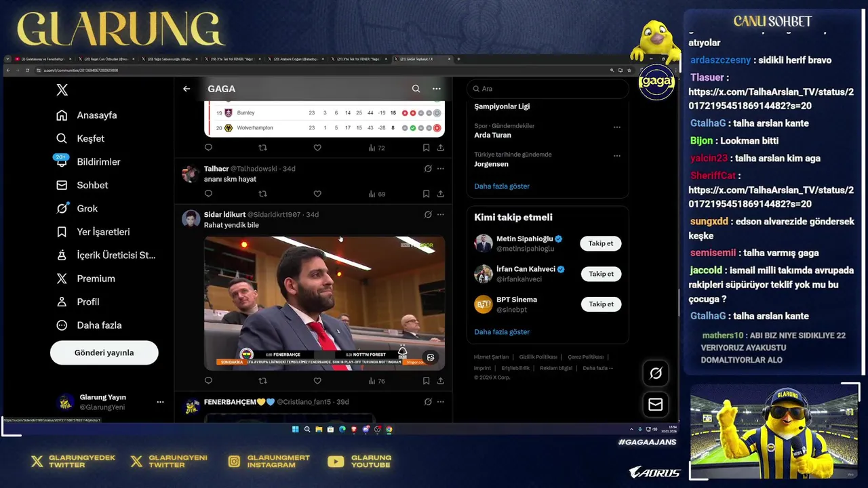The height and width of the screenshot is (488, 868).
Task: Open the floating Grok button
Action: tap(656, 373)
